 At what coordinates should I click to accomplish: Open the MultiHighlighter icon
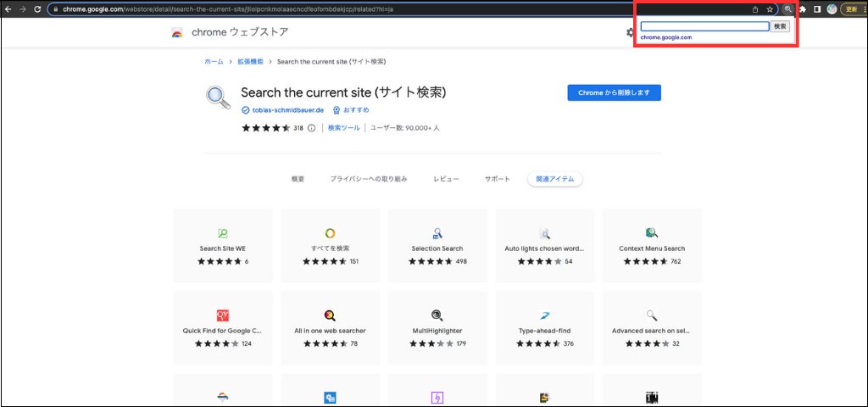437,315
